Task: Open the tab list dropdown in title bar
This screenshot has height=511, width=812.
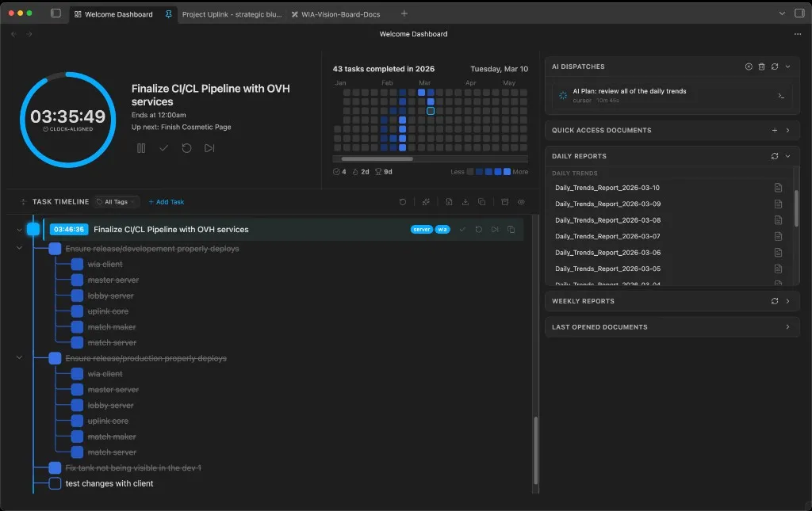Action: pos(782,13)
